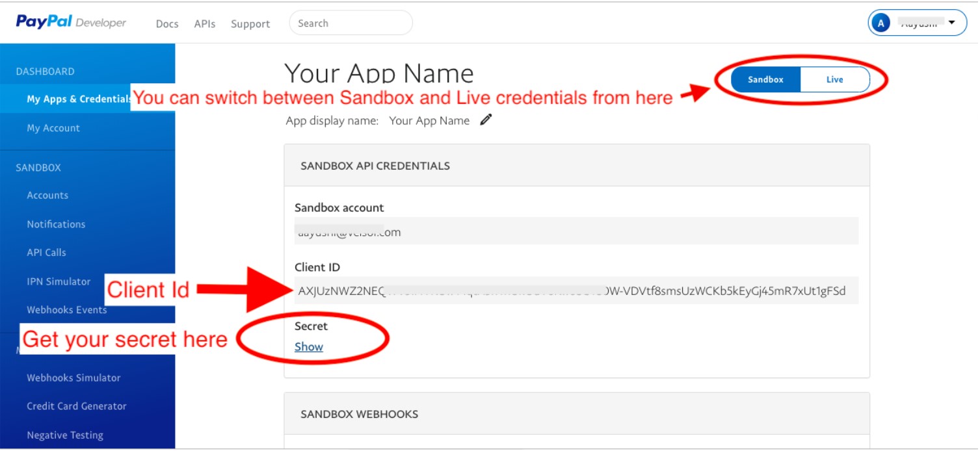Open Notifications in sidebar
980x451 pixels.
click(56, 224)
